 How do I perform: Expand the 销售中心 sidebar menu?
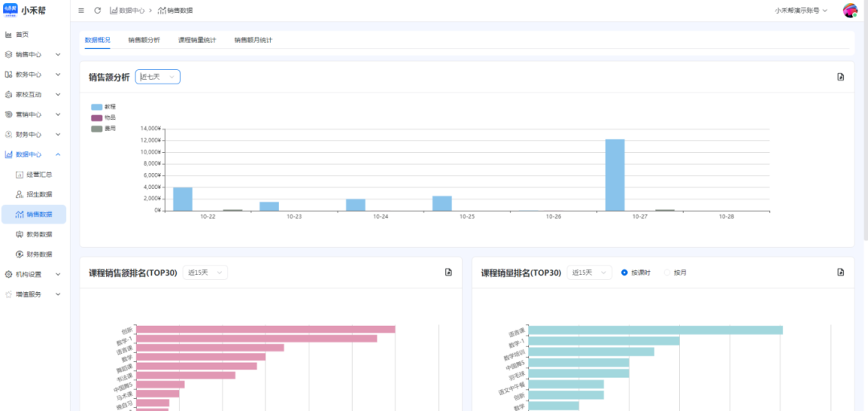pyautogui.click(x=32, y=55)
